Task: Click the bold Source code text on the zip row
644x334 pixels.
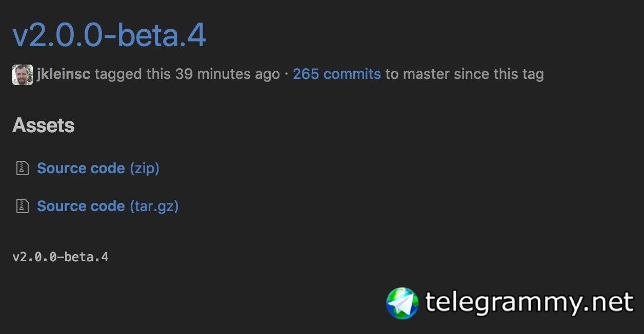Action: click(x=81, y=168)
